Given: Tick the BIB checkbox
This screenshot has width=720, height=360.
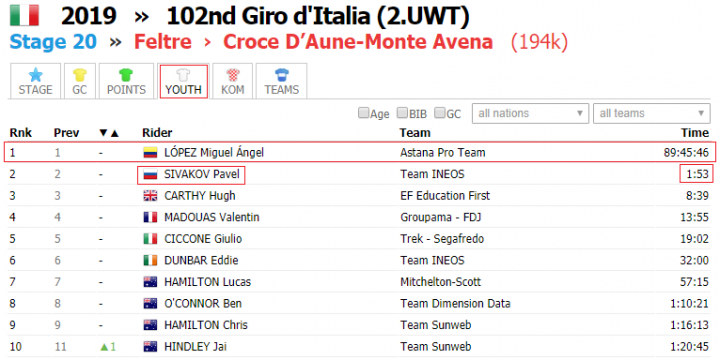Looking at the screenshot, I should [x=402, y=113].
